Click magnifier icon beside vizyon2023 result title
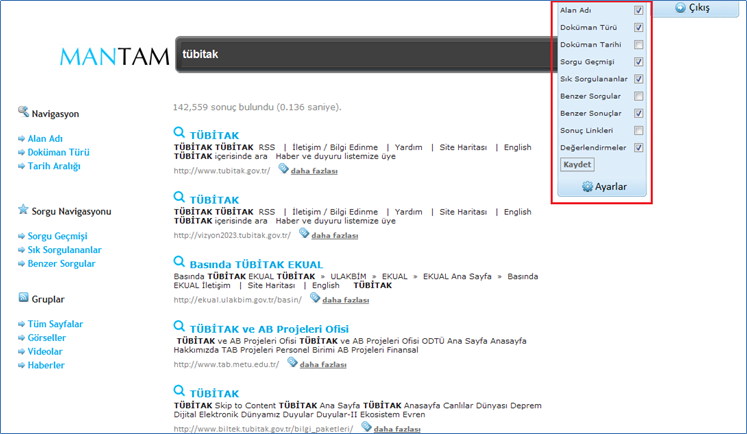 click(179, 197)
